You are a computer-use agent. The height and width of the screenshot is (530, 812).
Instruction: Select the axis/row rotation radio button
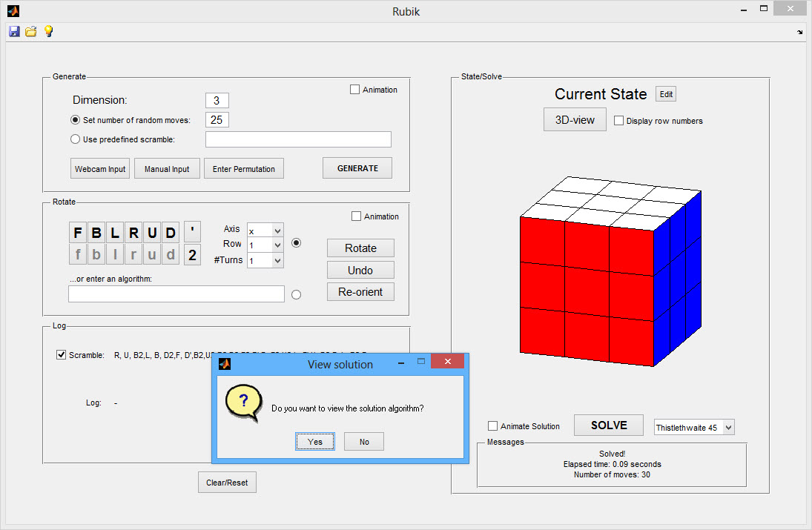(296, 242)
